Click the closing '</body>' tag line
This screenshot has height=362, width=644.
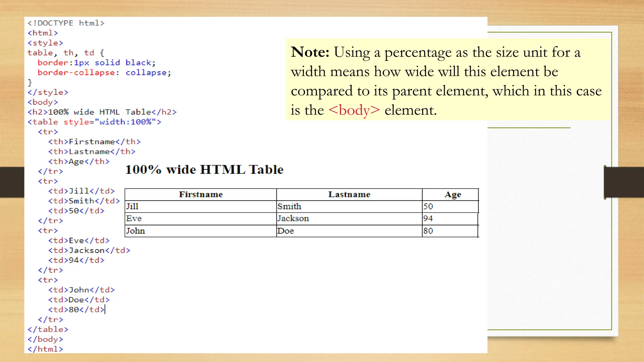click(45, 339)
